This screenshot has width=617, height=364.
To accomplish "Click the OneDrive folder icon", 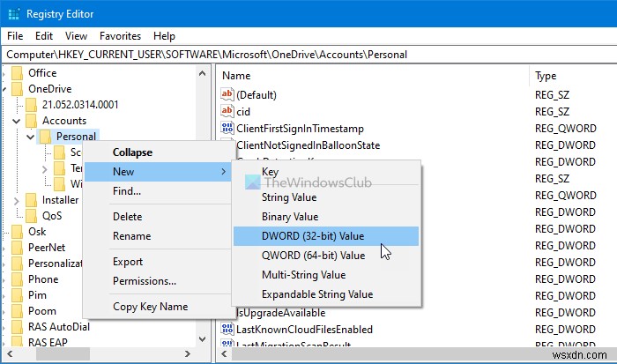I will click(18, 89).
